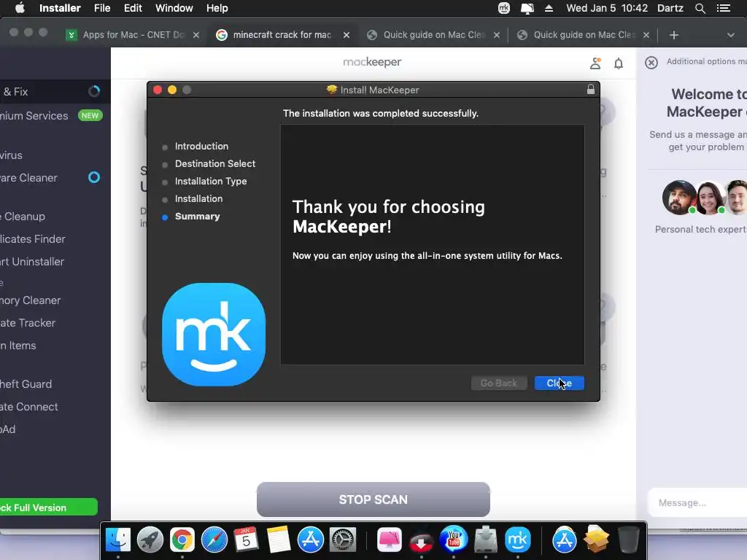The image size is (747, 560).
Task: Open a new Chrome tab with plus
Action: click(673, 35)
